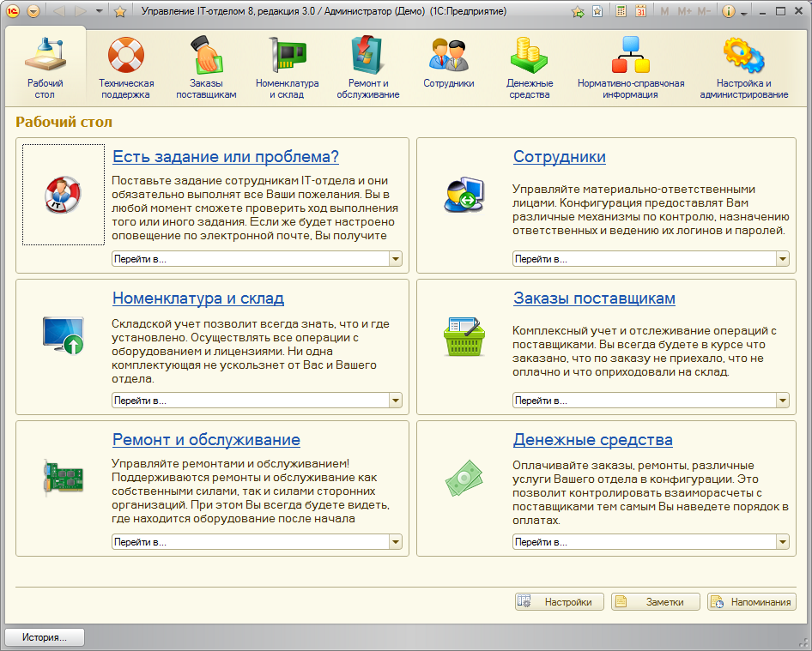Click the green banknotes icon
Image resolution: width=812 pixels, height=651 pixels.
(464, 477)
